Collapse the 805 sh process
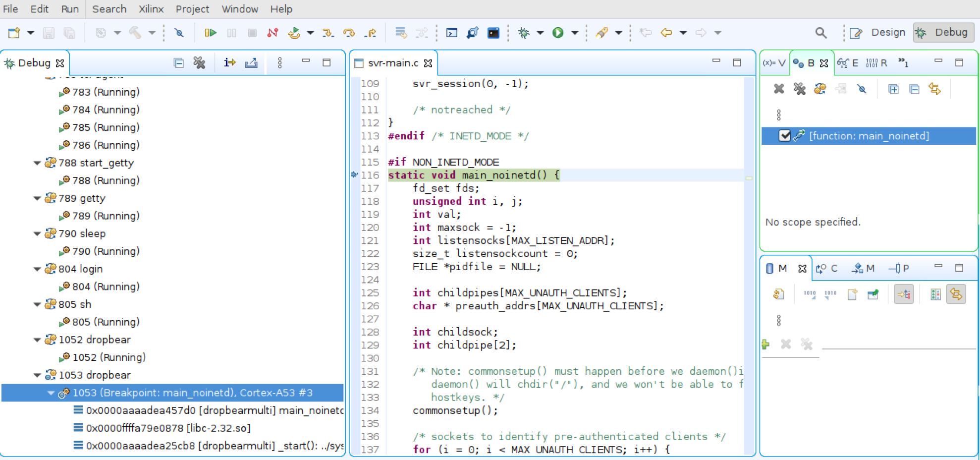 (x=37, y=304)
